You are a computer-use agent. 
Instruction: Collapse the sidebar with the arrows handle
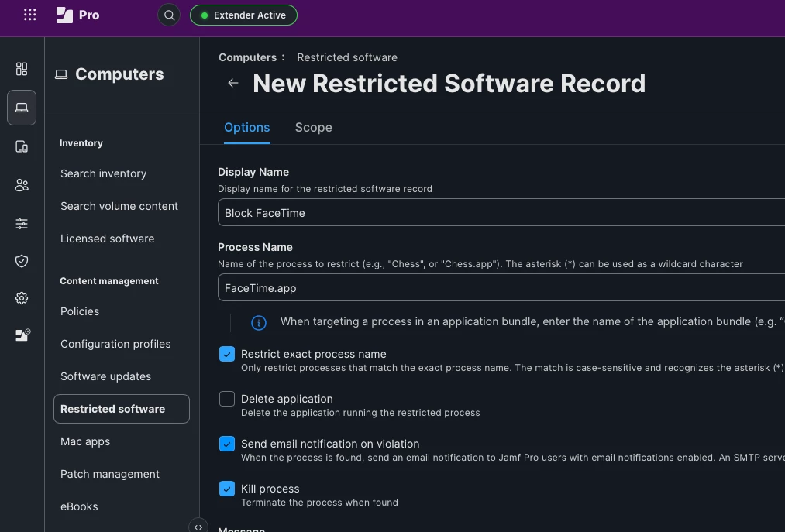pos(198,527)
